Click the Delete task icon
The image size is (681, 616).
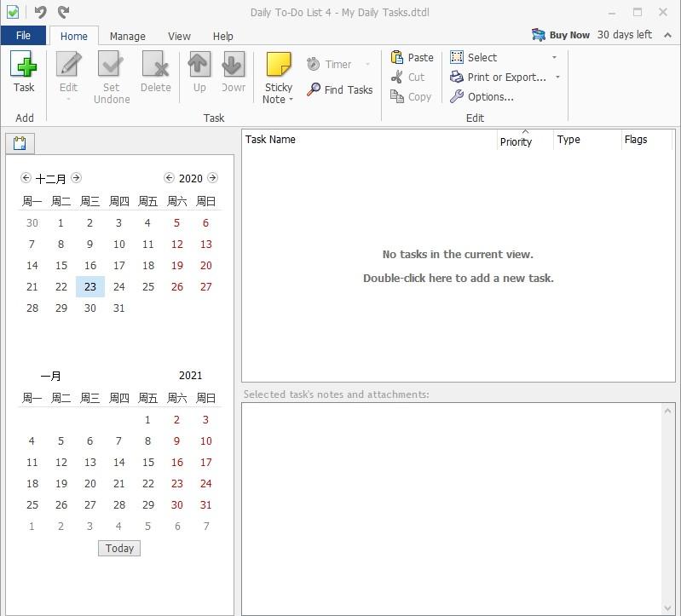[155, 64]
